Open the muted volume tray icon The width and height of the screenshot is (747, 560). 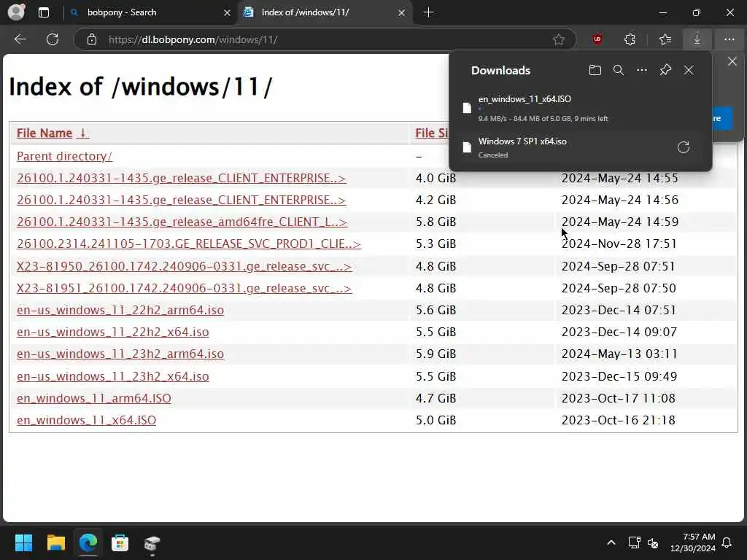653,542
